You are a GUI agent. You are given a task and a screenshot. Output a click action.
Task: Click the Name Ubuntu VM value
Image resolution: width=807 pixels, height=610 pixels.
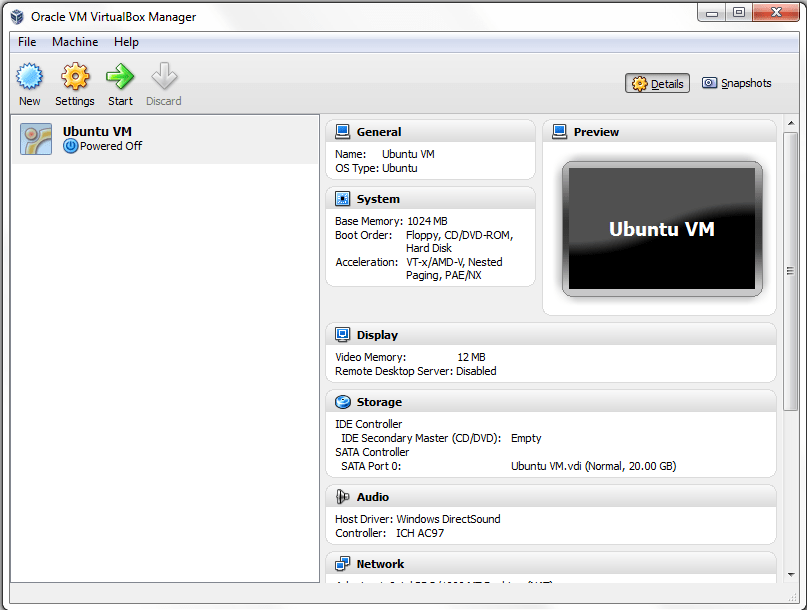(408, 154)
